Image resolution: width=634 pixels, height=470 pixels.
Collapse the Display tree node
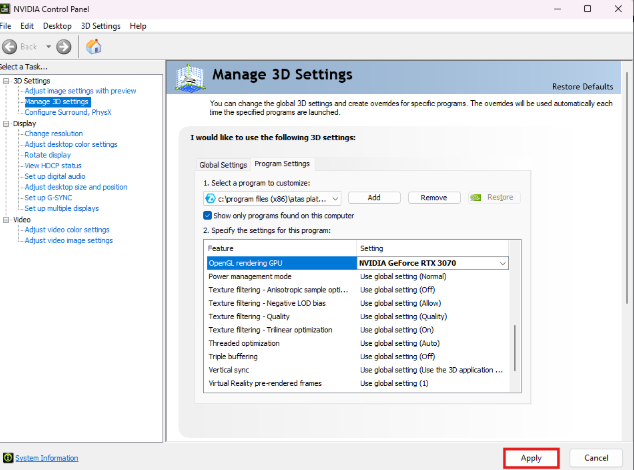6,124
